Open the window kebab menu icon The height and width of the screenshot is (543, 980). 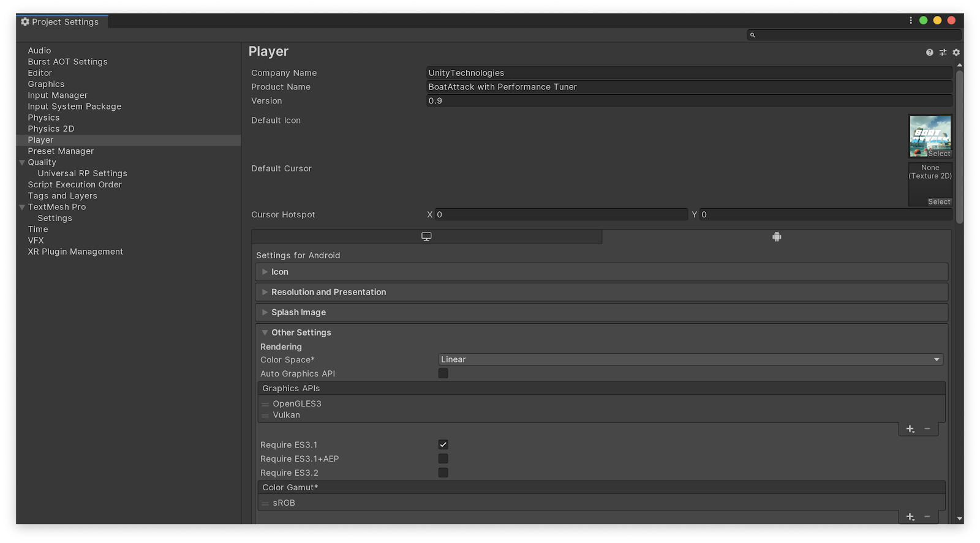[x=911, y=21]
